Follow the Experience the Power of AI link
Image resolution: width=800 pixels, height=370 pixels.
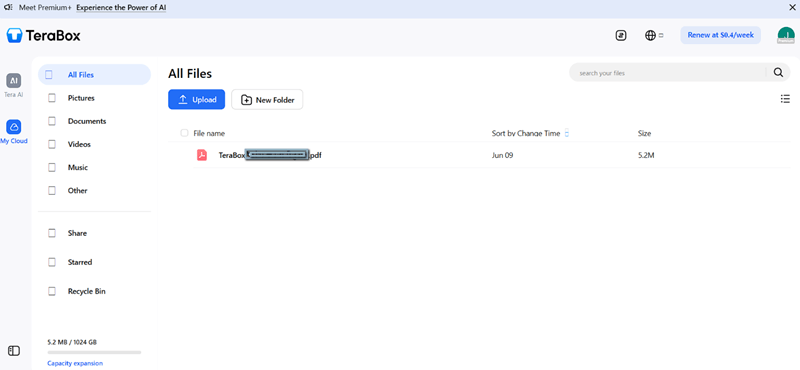[x=121, y=8]
